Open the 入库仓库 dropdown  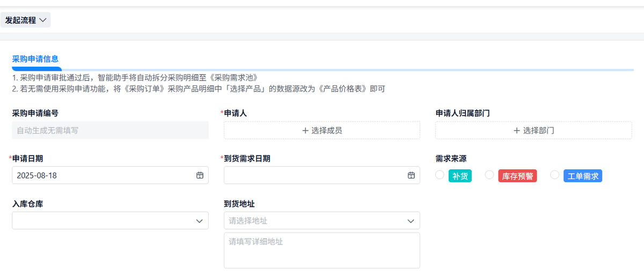point(110,220)
